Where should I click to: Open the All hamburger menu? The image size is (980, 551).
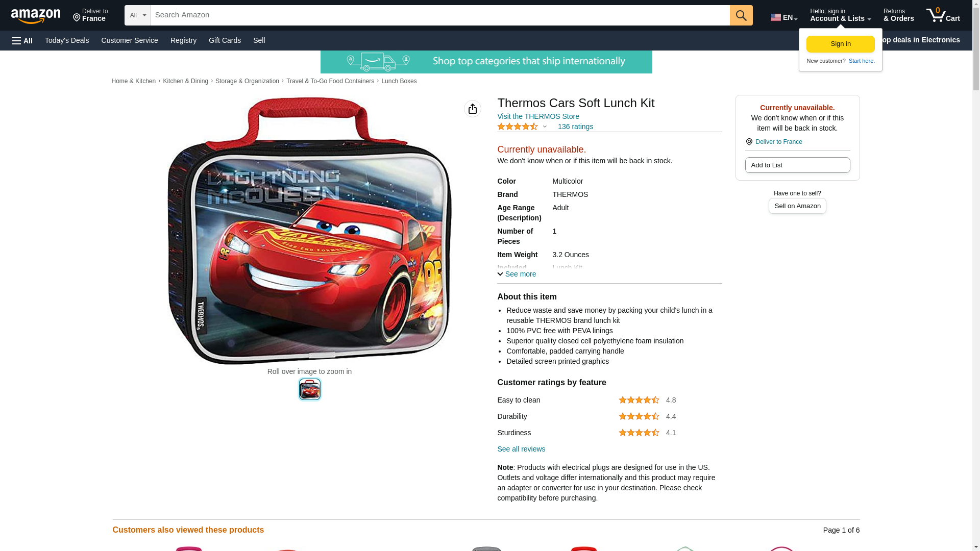click(22, 41)
